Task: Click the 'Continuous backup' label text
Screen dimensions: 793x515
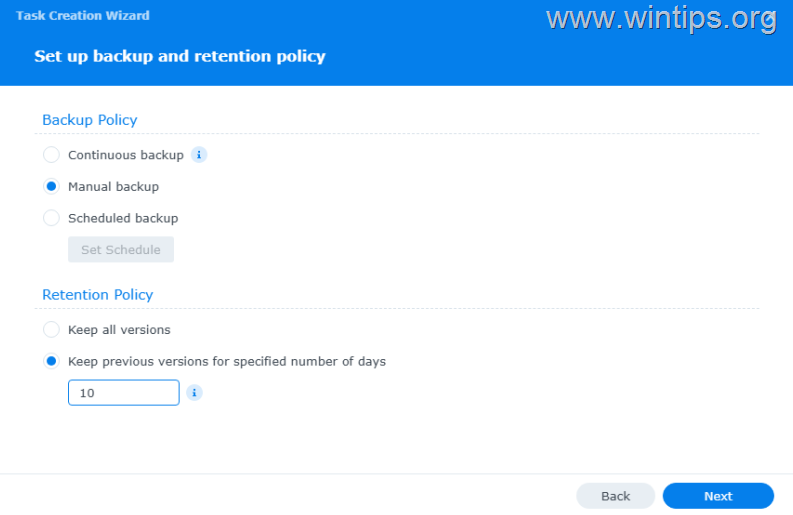Action: click(126, 155)
